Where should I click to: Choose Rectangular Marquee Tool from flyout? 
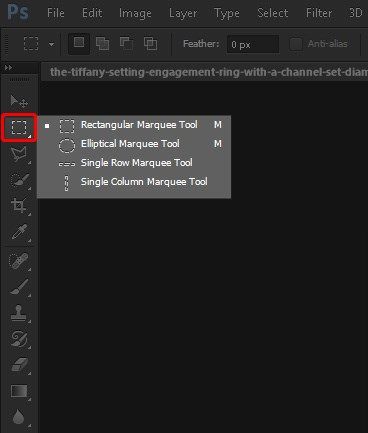tap(134, 125)
